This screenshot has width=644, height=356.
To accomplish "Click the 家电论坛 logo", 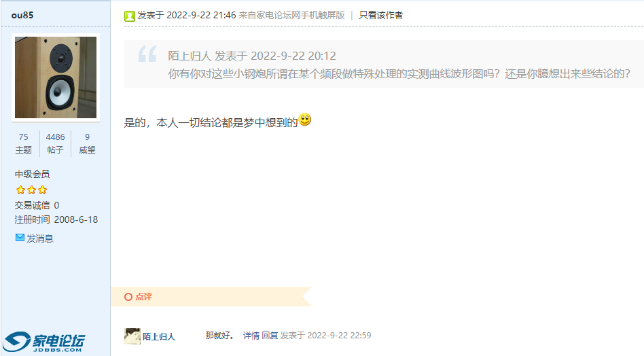I will tap(44, 342).
